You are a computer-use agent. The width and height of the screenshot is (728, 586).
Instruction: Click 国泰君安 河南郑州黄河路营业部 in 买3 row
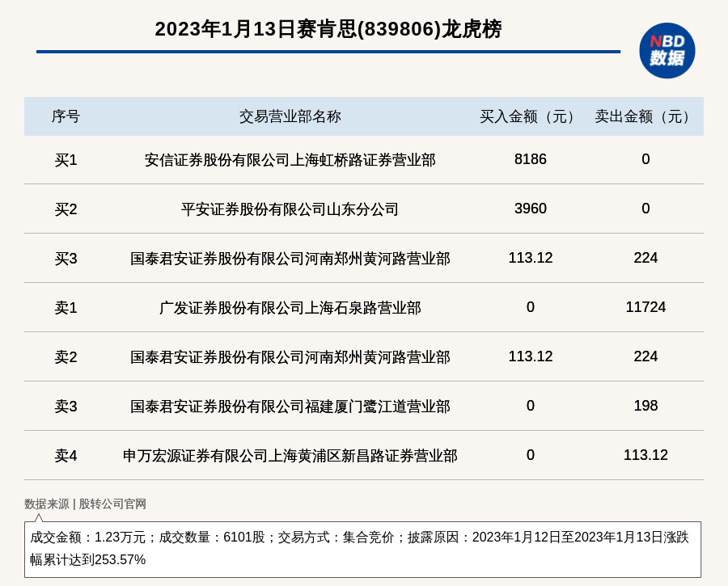(290, 259)
